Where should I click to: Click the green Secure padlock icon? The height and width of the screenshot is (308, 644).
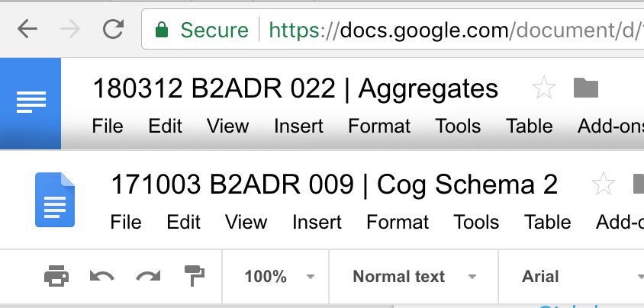click(162, 30)
